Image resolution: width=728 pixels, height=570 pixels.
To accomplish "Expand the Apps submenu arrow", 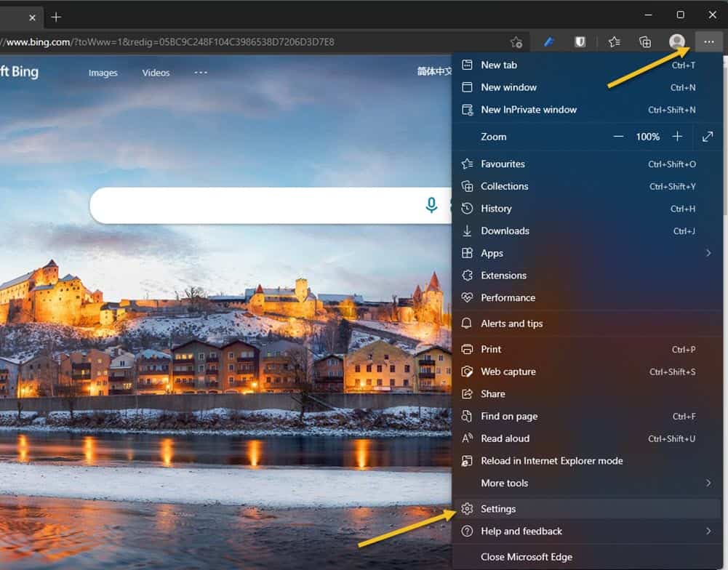I will coord(708,253).
